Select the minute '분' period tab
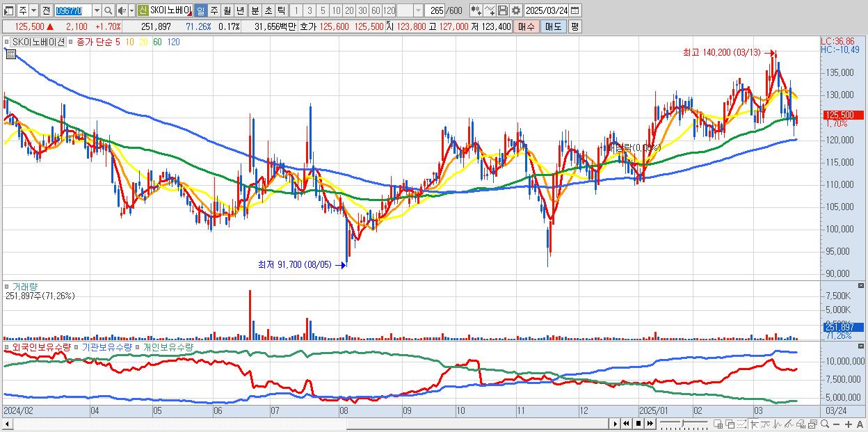 coord(255,10)
